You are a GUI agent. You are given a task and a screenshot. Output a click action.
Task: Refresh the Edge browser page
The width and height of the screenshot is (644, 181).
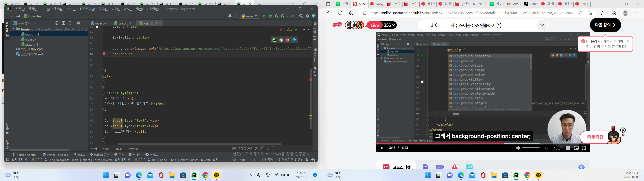pos(340,13)
